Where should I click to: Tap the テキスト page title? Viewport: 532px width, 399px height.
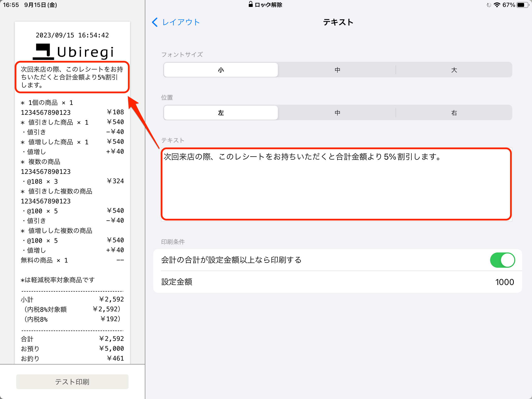tap(338, 22)
